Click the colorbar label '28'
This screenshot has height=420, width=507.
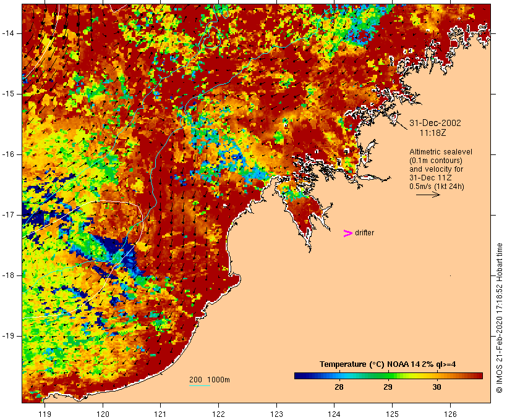[x=339, y=387]
